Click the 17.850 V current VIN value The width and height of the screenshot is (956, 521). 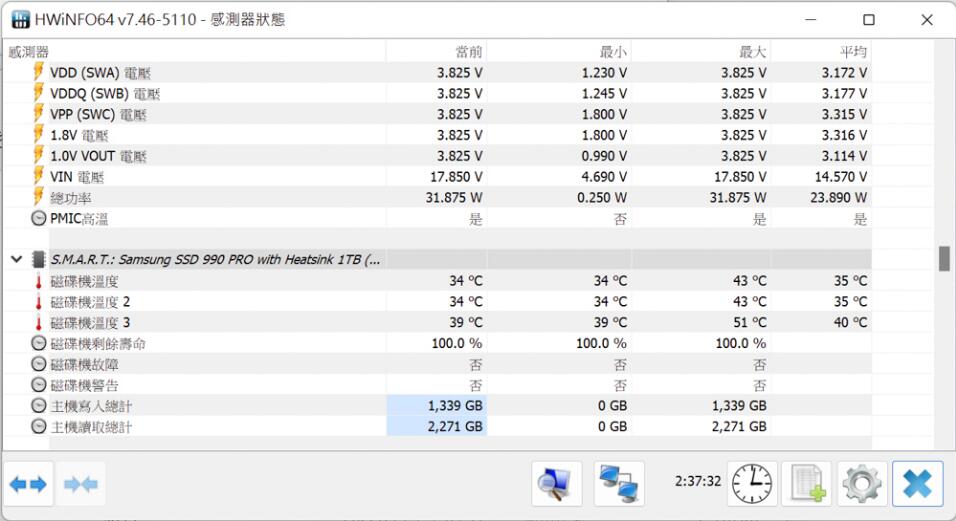point(456,177)
